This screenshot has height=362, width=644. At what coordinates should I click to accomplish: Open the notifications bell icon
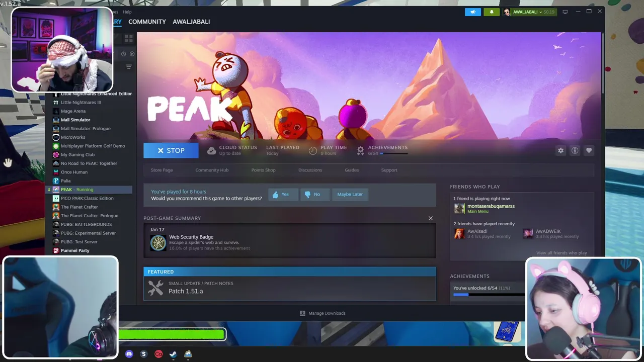492,12
